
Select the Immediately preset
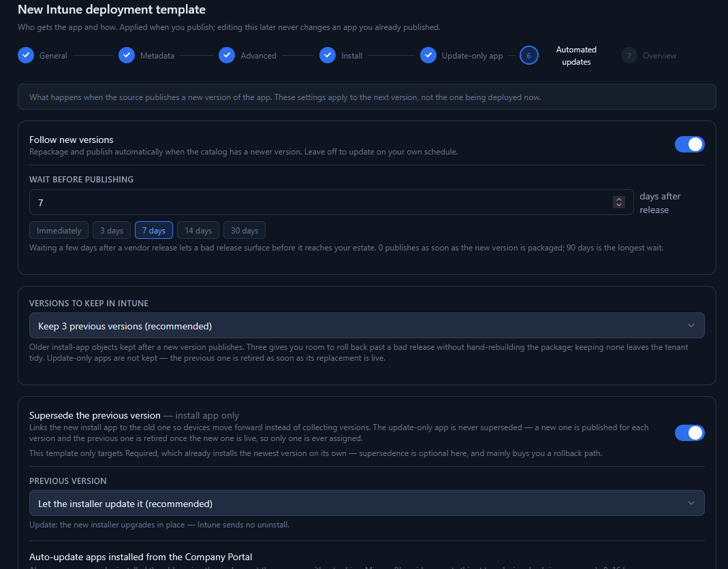point(59,230)
